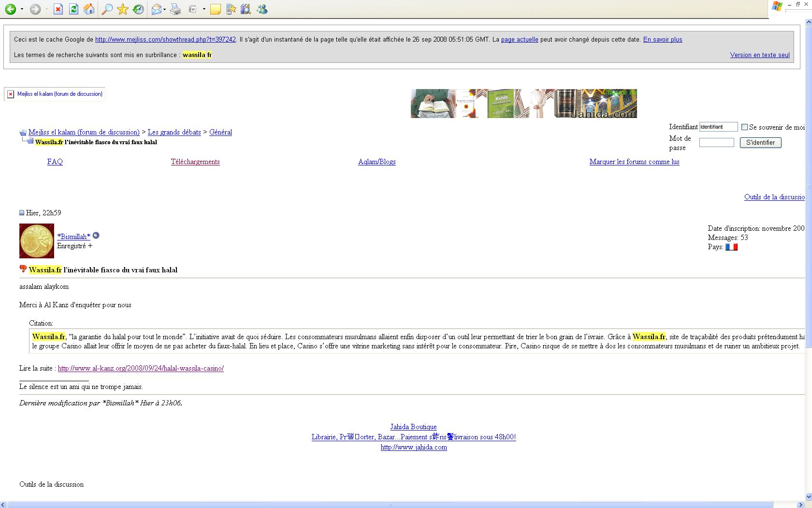
Task: Refresh the page with the green arrows icon
Action: 73,9
